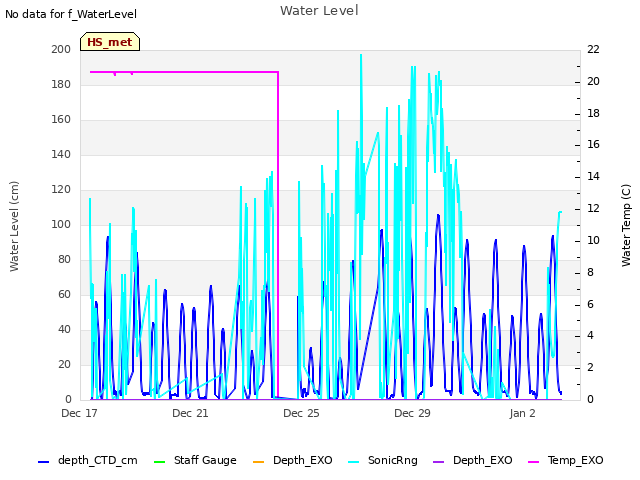
Task: Click the 140 tick on water level axis
Action: click(61, 155)
